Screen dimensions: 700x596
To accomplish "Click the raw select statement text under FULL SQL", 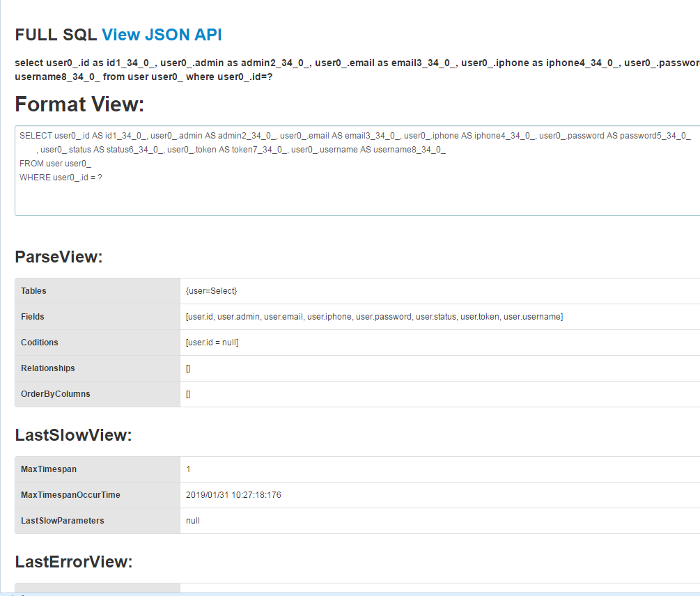I will (357, 70).
